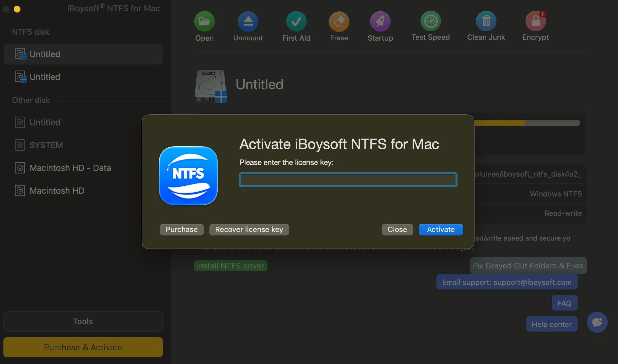
Task: Click Purchase & Activate yellow button
Action: (x=83, y=347)
